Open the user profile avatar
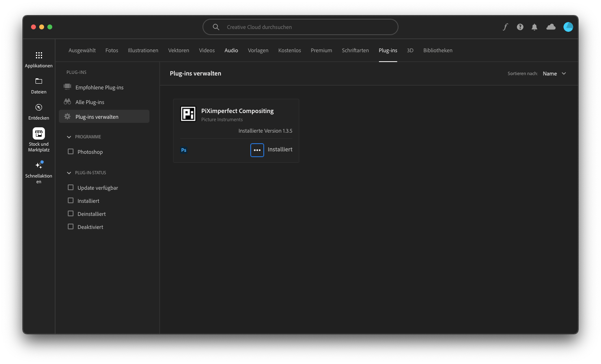 (568, 27)
